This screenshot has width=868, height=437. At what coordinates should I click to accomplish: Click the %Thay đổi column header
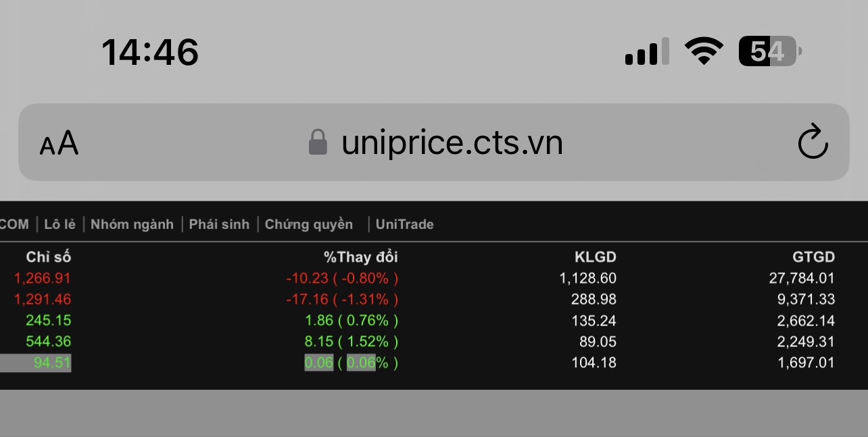[360, 257]
